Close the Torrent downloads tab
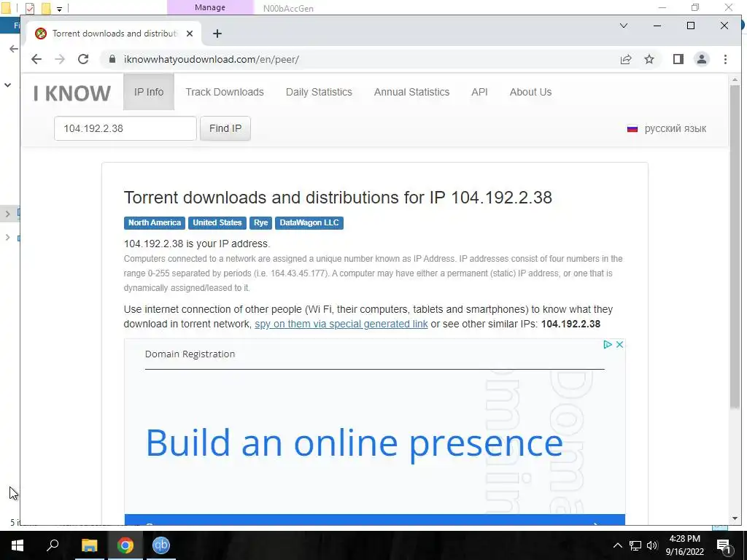 pyautogui.click(x=190, y=34)
